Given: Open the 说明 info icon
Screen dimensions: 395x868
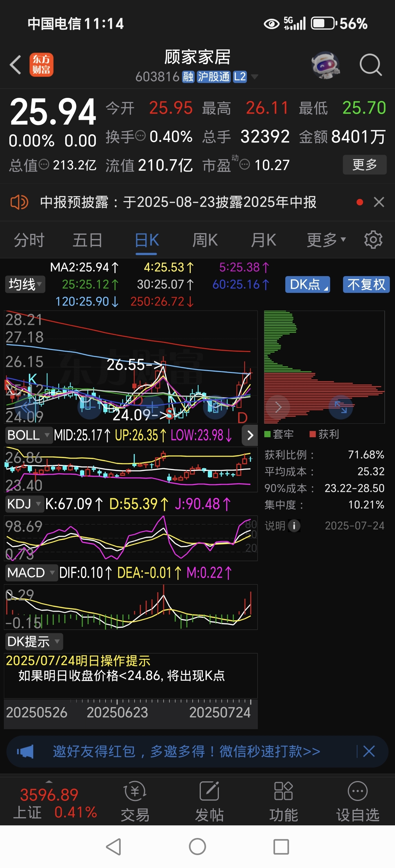Looking at the screenshot, I should tap(294, 526).
